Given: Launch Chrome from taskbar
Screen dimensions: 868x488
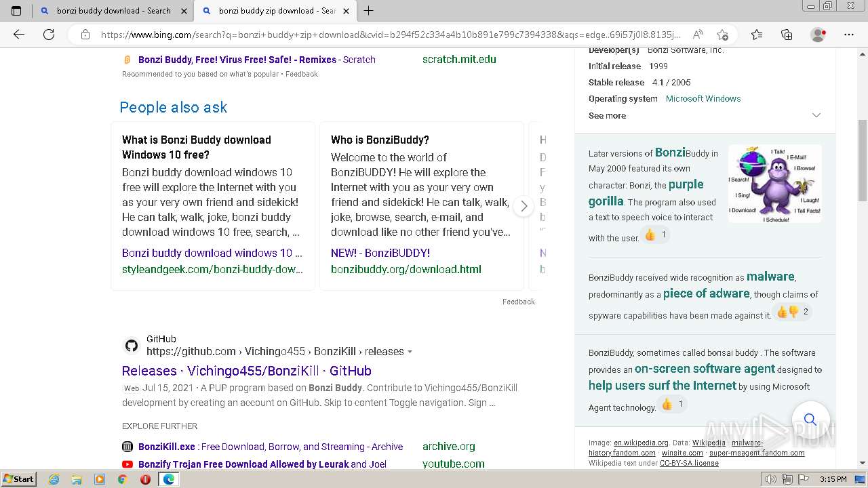Looking at the screenshot, I should tap(122, 479).
